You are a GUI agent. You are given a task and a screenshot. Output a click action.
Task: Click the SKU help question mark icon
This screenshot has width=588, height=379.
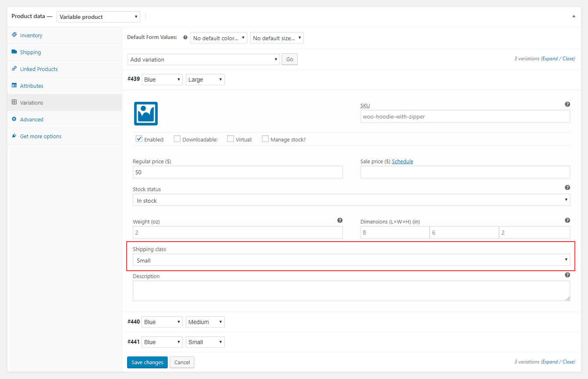point(567,104)
